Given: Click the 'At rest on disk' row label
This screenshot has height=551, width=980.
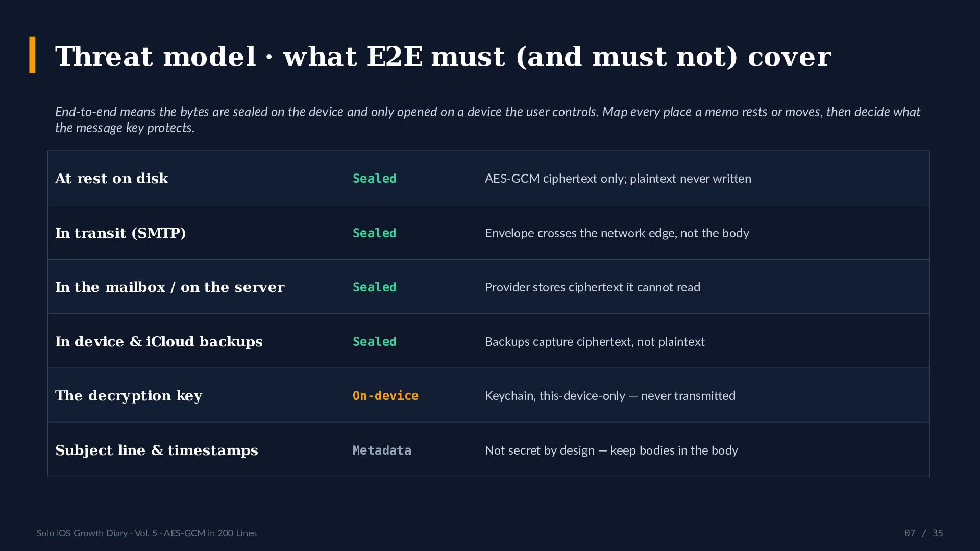Looking at the screenshot, I should (112, 178).
